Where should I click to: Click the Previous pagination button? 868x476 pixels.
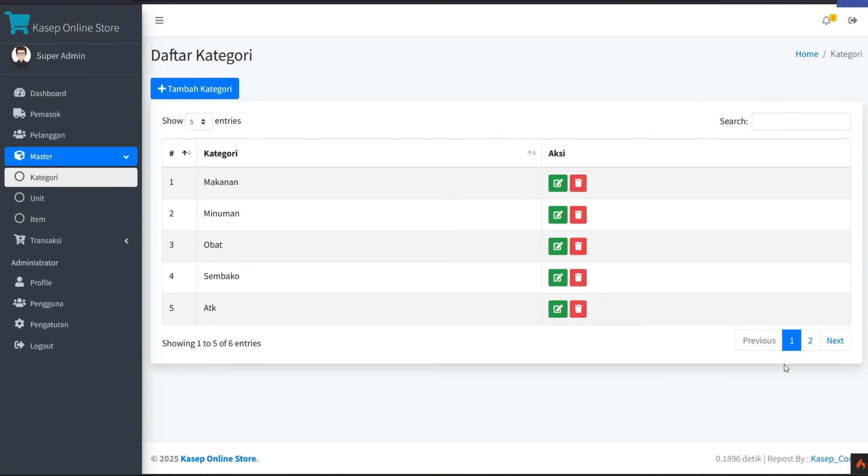pos(759,341)
